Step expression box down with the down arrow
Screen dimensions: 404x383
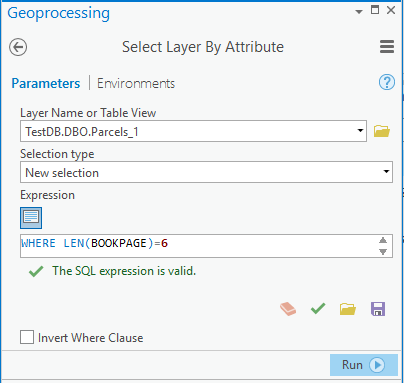tap(383, 252)
